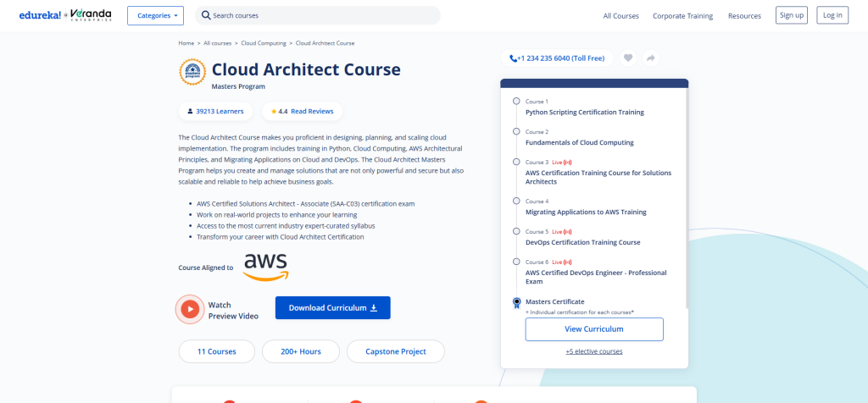868x403 pixels.
Task: Click the Sign up button
Action: [792, 15]
